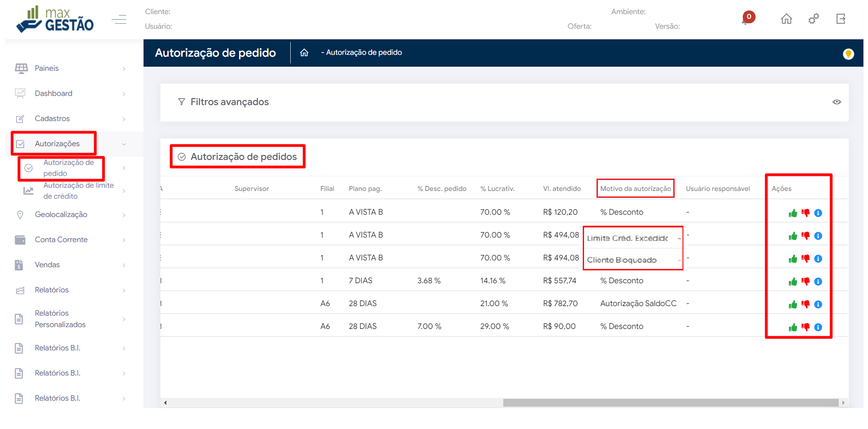
Task: Toggle the sidebar hamburger menu
Action: [119, 19]
